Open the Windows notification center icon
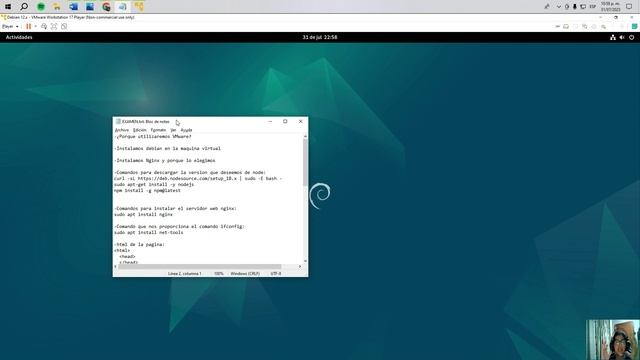640x360 pixels. pos(629,7)
